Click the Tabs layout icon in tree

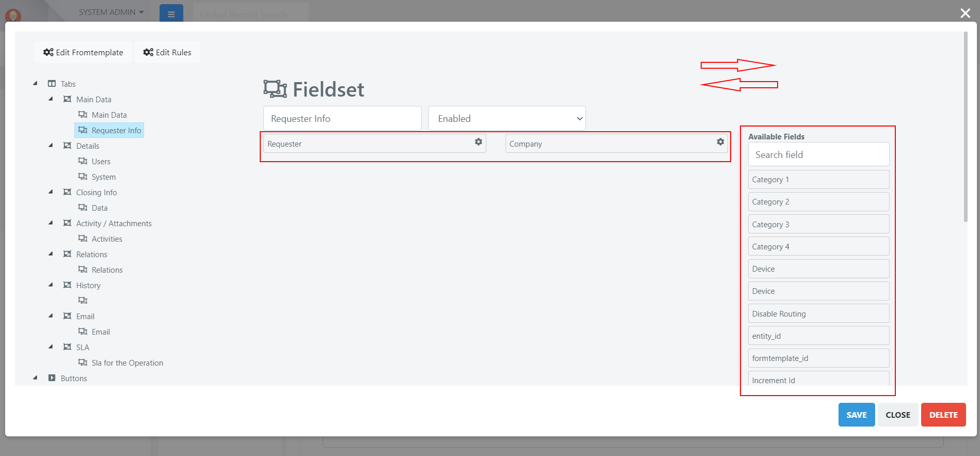coord(52,83)
